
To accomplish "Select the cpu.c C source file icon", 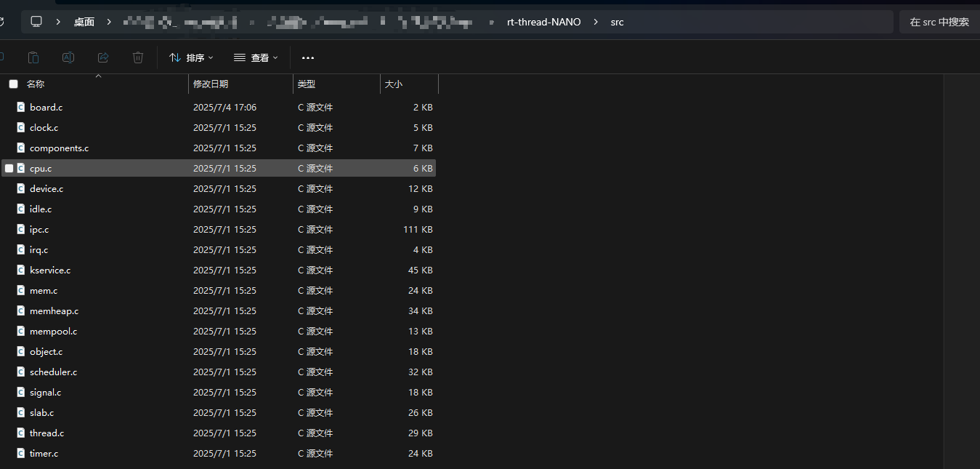I will (x=20, y=168).
